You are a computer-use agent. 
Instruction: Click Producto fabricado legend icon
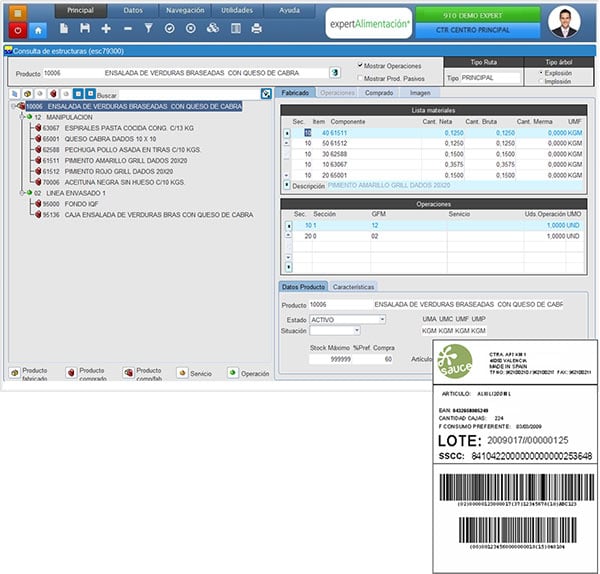pyautogui.click(x=15, y=373)
